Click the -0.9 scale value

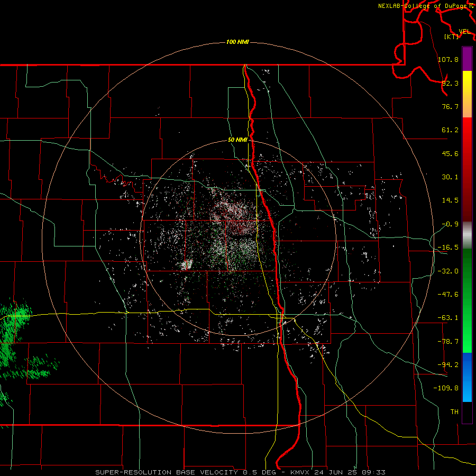(450, 224)
